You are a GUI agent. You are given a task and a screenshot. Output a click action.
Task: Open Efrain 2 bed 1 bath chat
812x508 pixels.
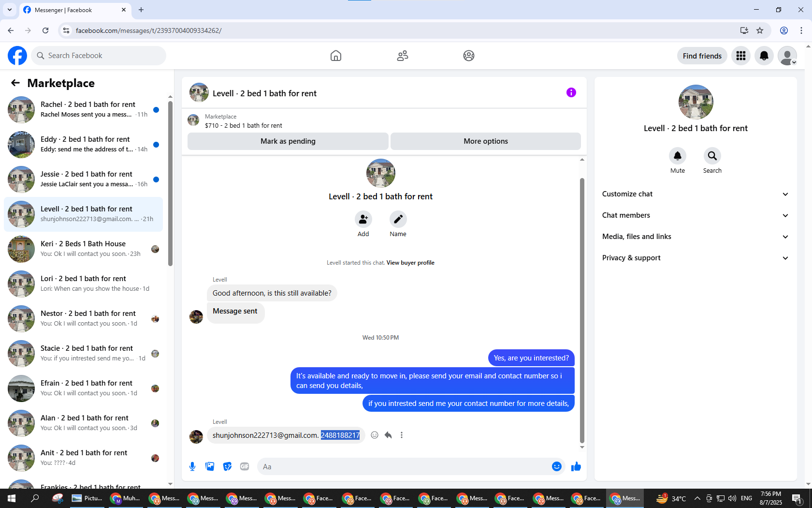point(84,388)
